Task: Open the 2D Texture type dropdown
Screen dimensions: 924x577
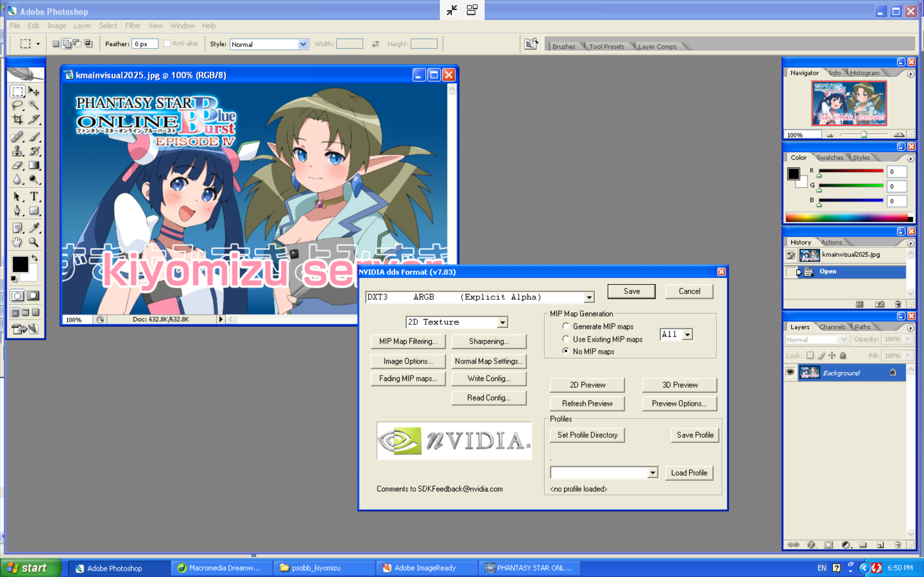Action: coord(502,322)
